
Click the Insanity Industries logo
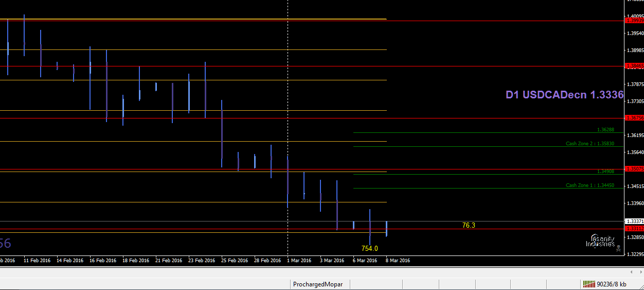click(600, 241)
